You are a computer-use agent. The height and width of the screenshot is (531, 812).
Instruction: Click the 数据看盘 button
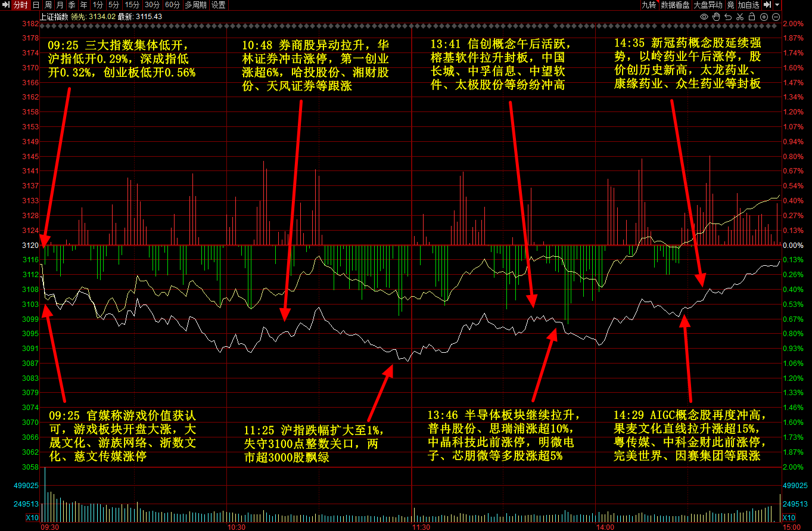pos(675,5)
